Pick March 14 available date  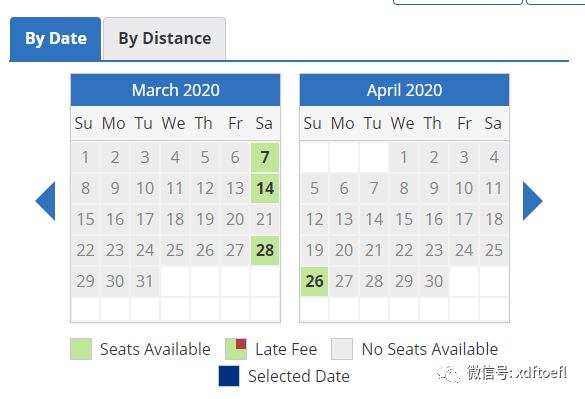pos(265,188)
